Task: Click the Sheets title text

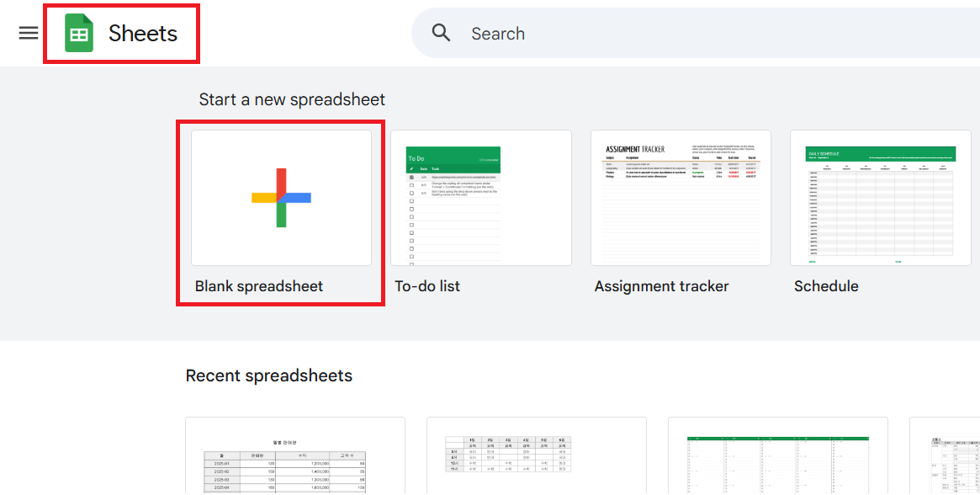Action: (143, 33)
